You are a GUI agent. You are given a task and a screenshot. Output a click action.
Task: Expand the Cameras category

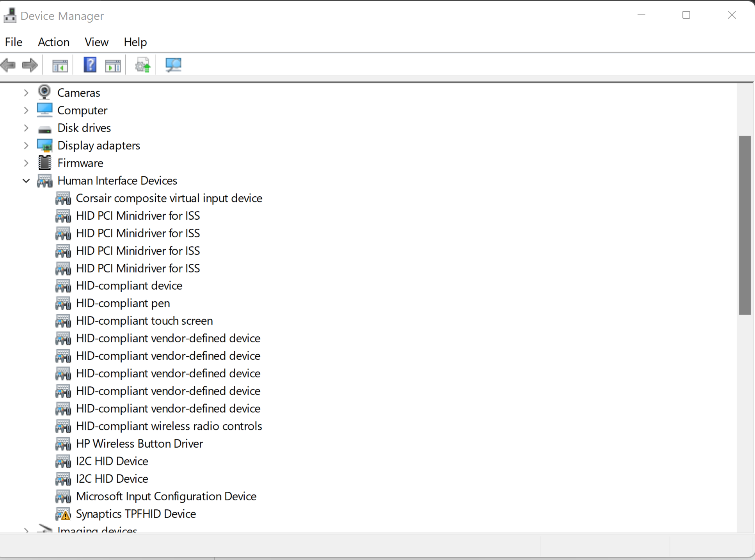point(26,93)
